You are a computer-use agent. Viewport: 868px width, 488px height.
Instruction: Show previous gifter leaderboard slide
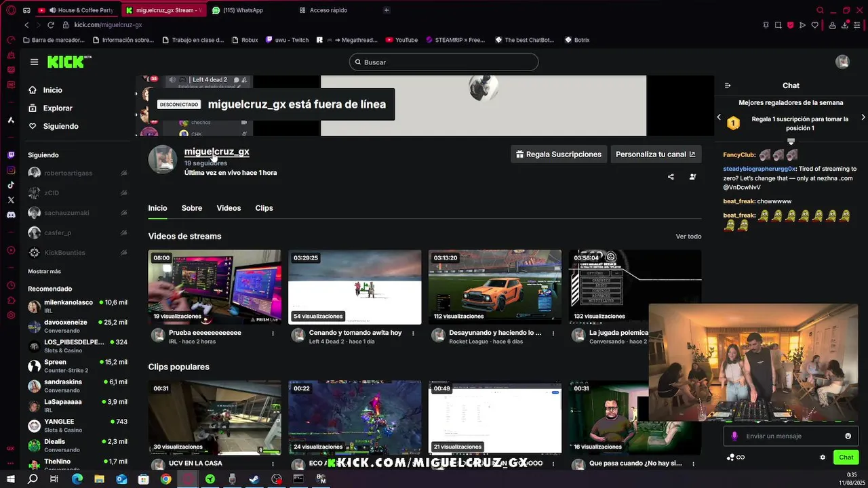click(x=719, y=117)
